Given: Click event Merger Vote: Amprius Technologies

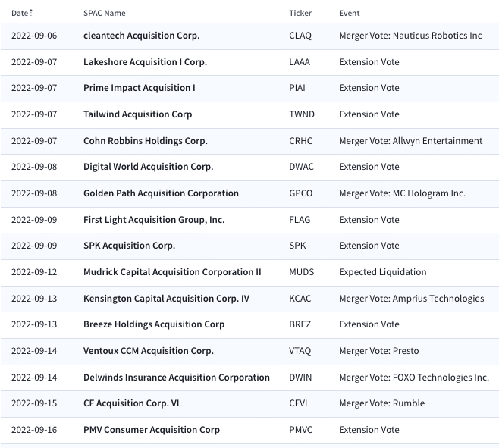Looking at the screenshot, I should coord(412,299).
